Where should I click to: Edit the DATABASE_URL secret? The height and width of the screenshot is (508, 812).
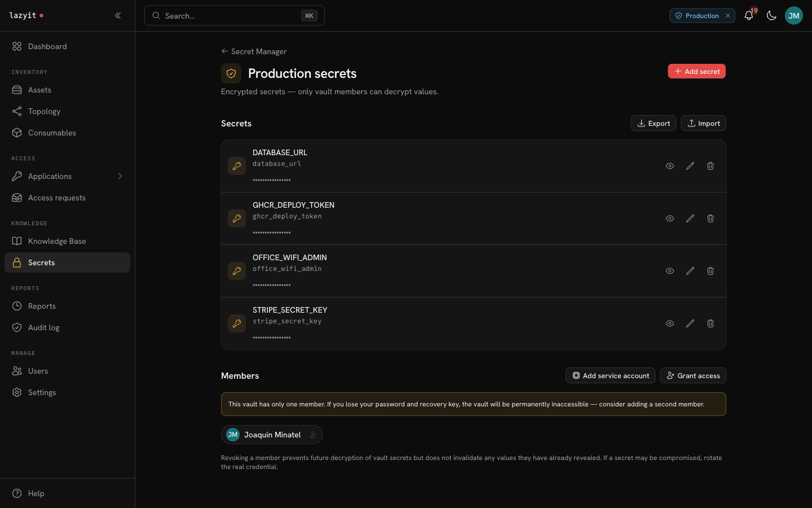pos(690,166)
